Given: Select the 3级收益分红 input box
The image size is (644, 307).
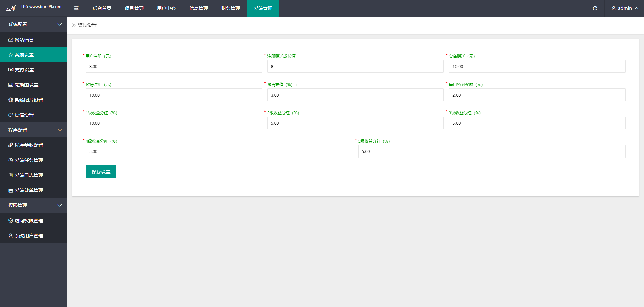Looking at the screenshot, I should (537, 123).
